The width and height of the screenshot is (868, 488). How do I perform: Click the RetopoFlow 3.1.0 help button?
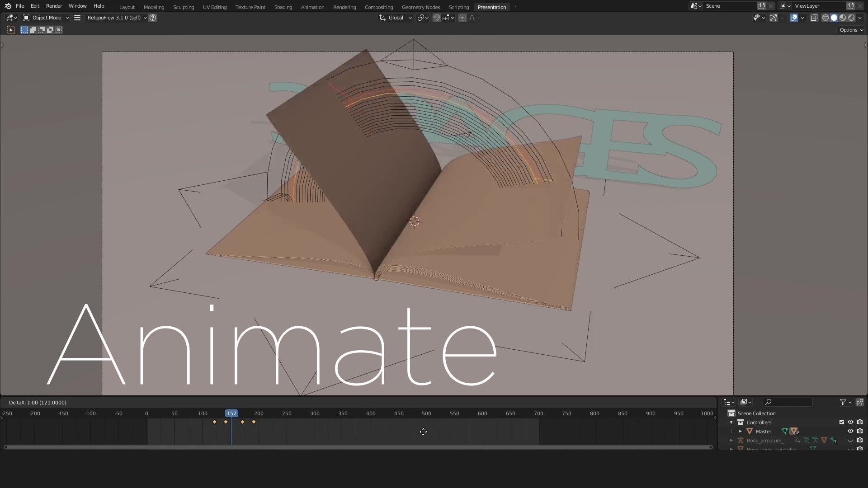(x=153, y=18)
